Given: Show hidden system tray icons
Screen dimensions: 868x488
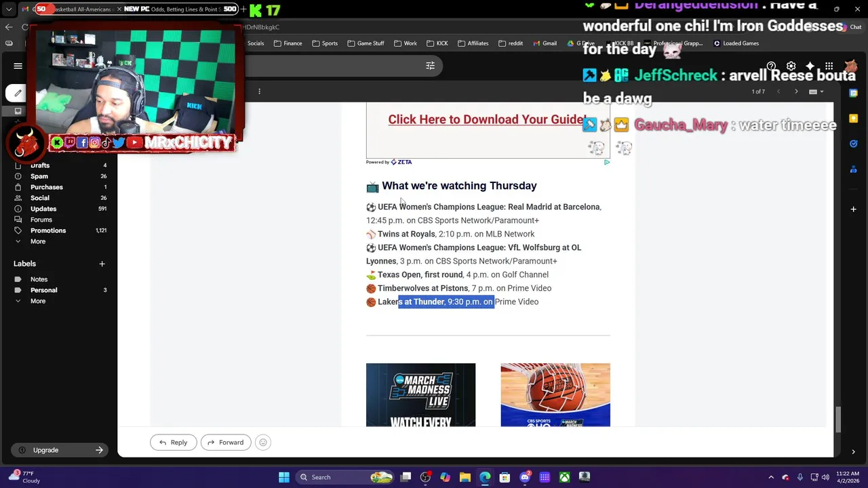Looking at the screenshot, I should (771, 477).
